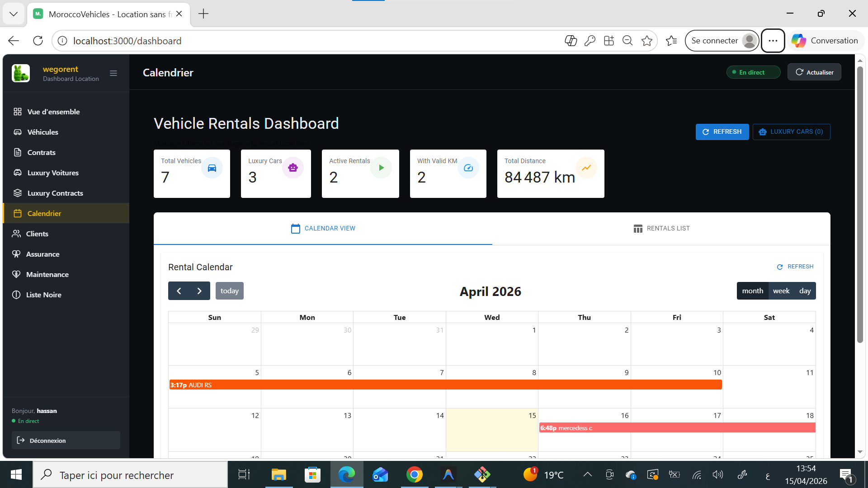868x488 pixels.
Task: Switch calendar to day view
Action: point(805,291)
